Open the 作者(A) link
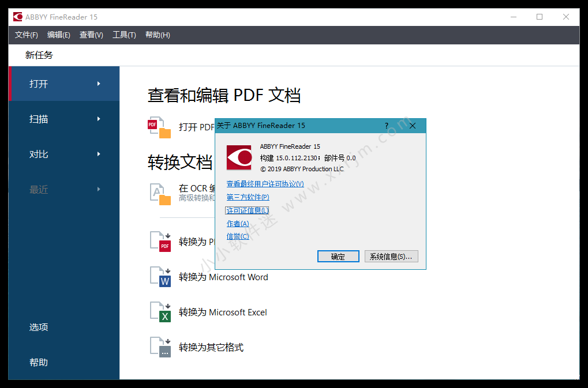 click(238, 224)
